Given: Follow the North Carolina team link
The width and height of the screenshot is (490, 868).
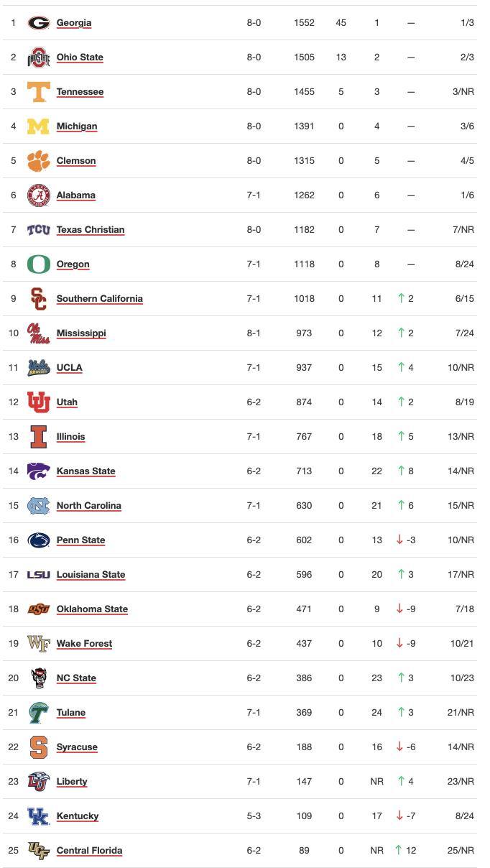Looking at the screenshot, I should pos(88,506).
